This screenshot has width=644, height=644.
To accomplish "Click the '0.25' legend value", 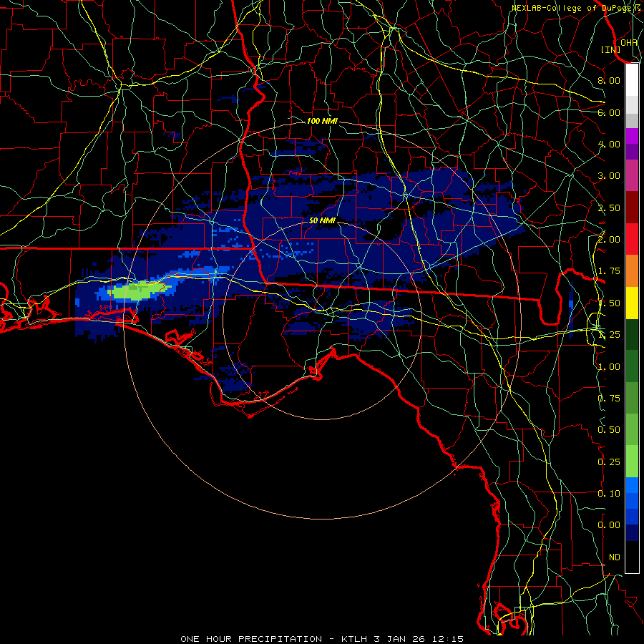I will tap(609, 462).
